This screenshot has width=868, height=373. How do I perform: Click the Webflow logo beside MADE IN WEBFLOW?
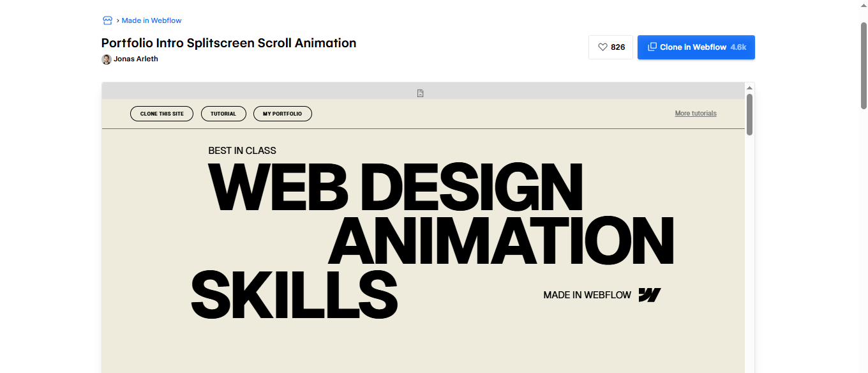tap(650, 295)
